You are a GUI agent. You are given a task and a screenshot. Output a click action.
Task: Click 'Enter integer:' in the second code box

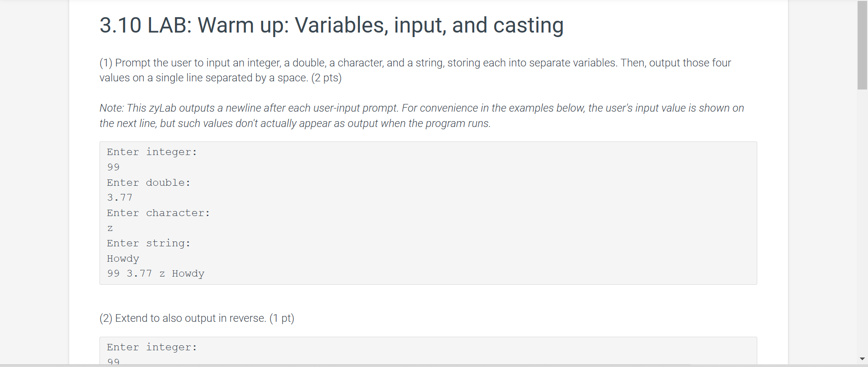coord(152,347)
